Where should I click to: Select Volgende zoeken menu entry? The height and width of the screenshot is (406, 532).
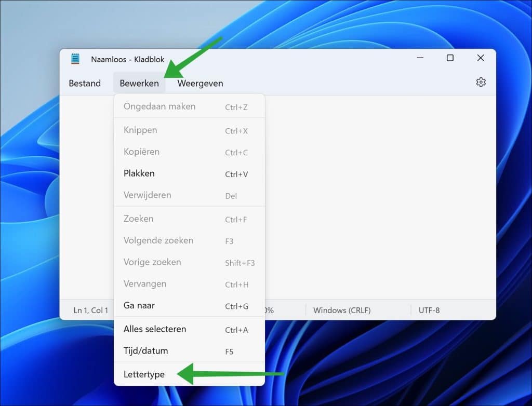point(158,240)
